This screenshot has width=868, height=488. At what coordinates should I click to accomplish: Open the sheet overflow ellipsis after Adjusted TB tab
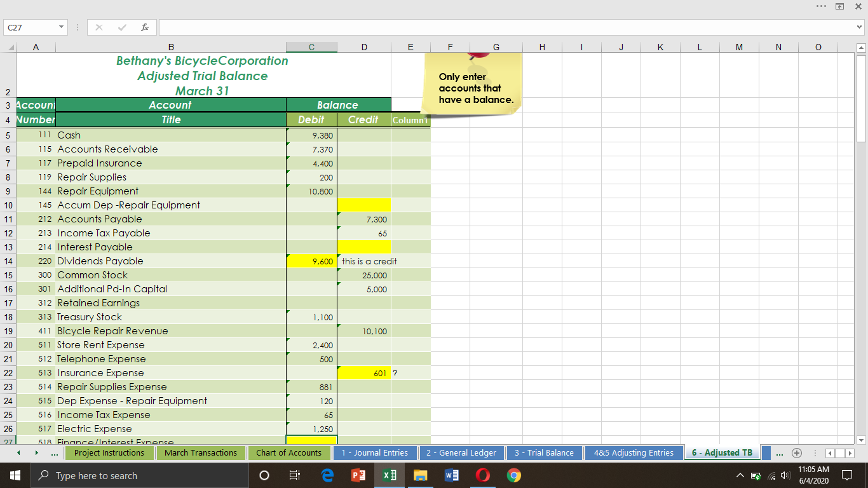[779, 452]
